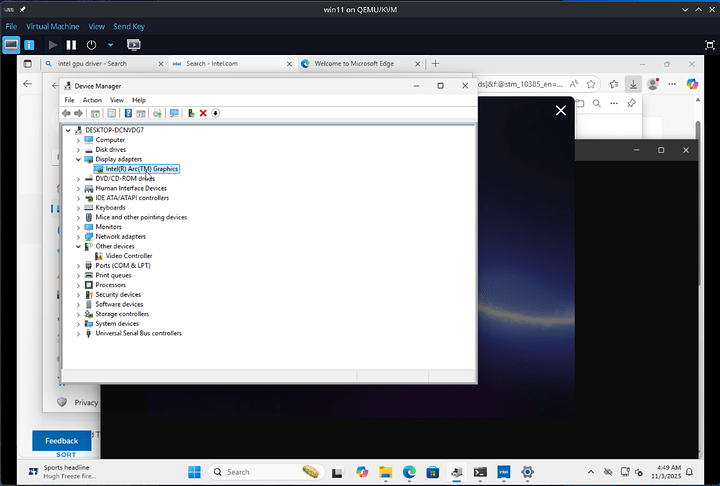Expand the Computer category
720x486 pixels.
pos(78,140)
